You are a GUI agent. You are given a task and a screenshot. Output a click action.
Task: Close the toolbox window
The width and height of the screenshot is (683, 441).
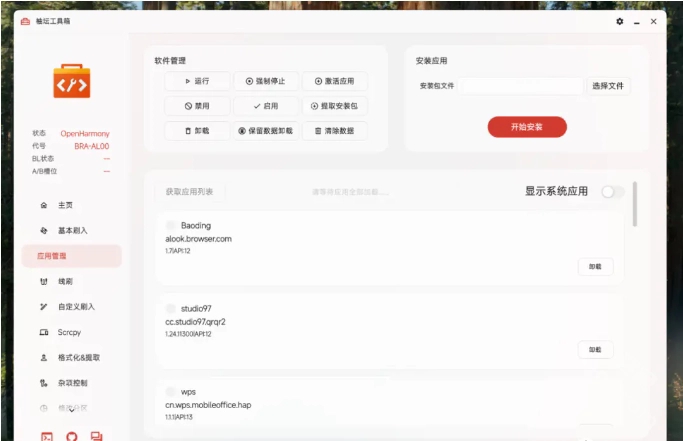click(x=653, y=21)
